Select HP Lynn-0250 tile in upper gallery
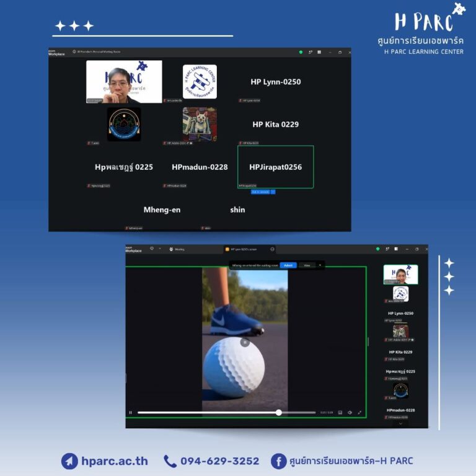 tap(276, 82)
